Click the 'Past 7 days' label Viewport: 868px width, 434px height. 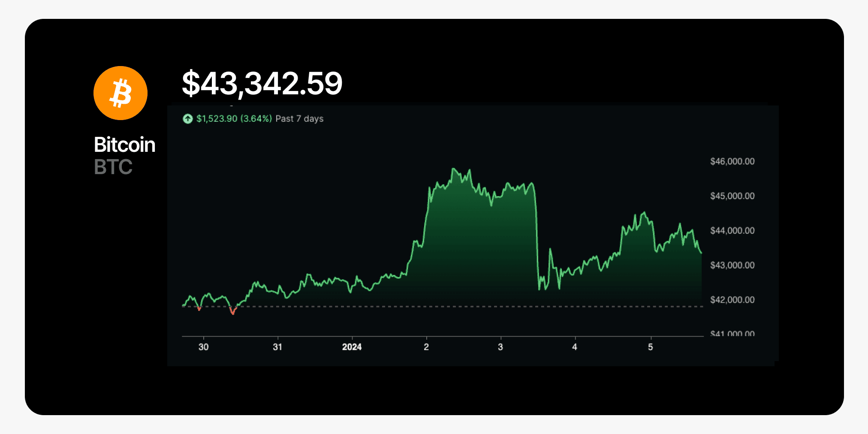click(x=299, y=119)
